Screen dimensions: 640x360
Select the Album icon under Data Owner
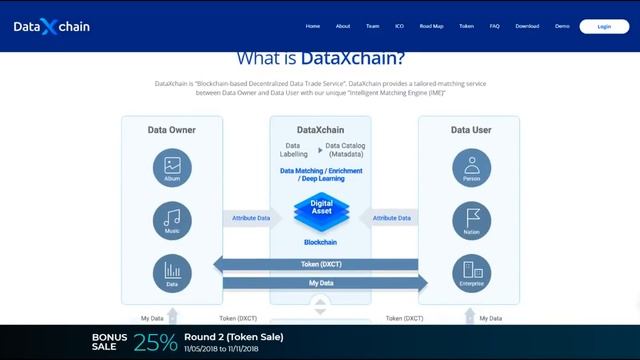(172, 168)
